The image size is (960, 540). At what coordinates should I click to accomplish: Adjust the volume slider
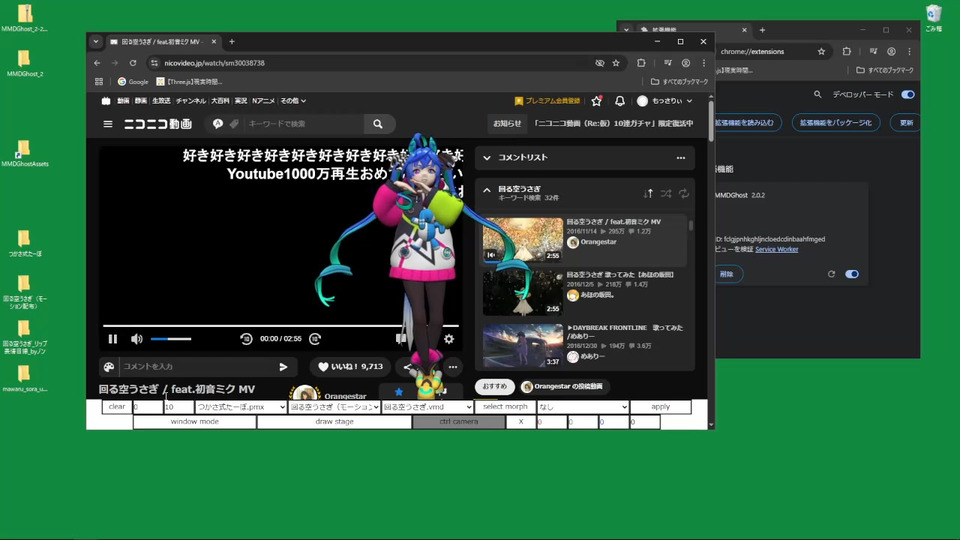(171, 339)
